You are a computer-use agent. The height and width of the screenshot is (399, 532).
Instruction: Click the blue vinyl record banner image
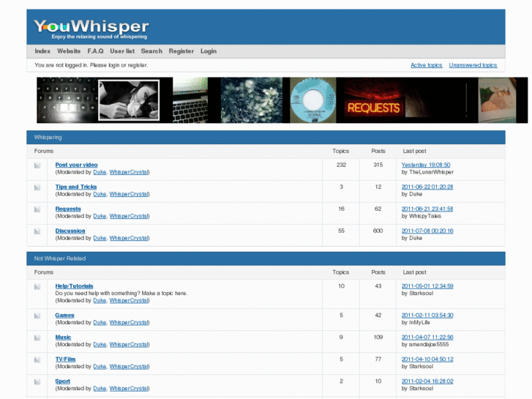(x=313, y=100)
